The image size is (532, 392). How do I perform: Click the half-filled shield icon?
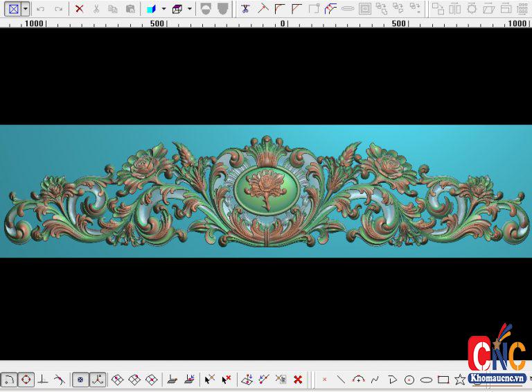(206, 9)
